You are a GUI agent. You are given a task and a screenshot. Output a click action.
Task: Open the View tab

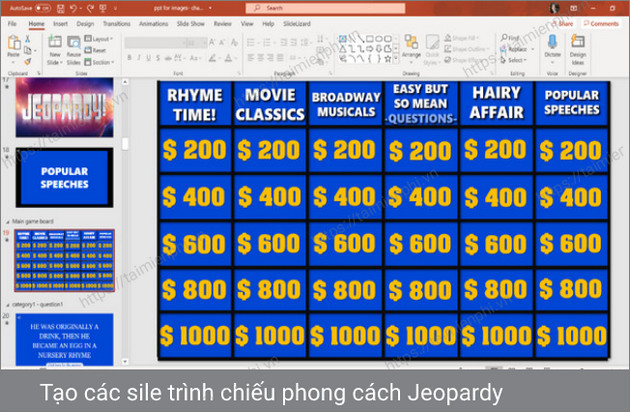(247, 24)
